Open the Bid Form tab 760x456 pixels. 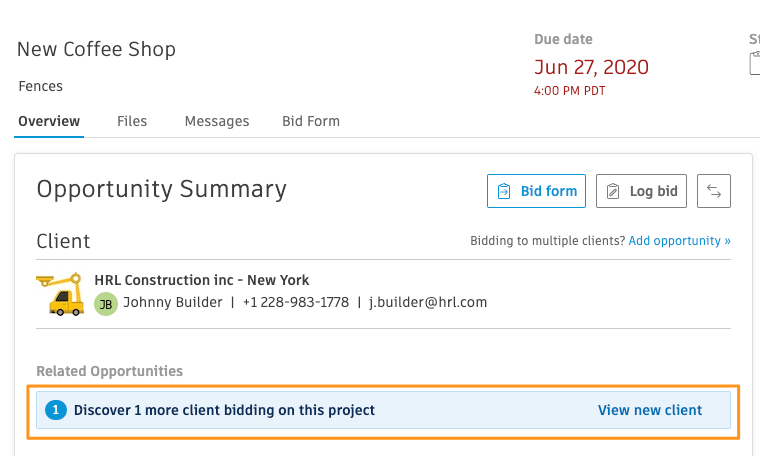tap(311, 121)
